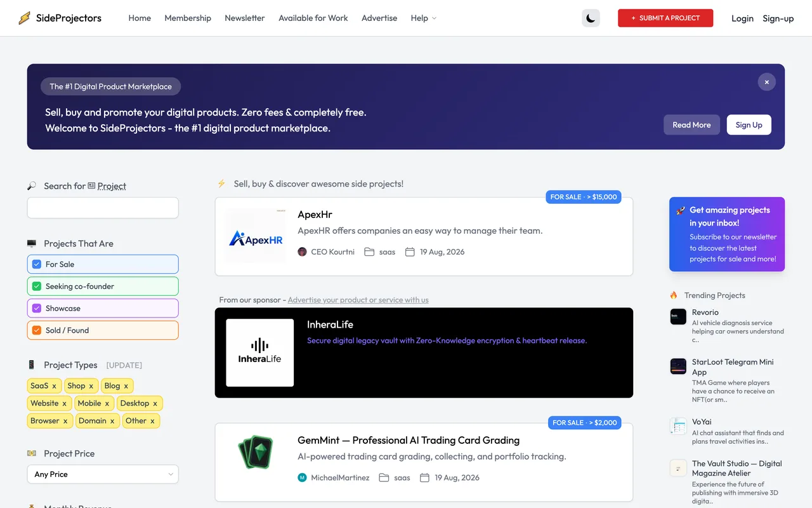Open Advertise page
Screen dimensions: 812x508
click(x=379, y=18)
